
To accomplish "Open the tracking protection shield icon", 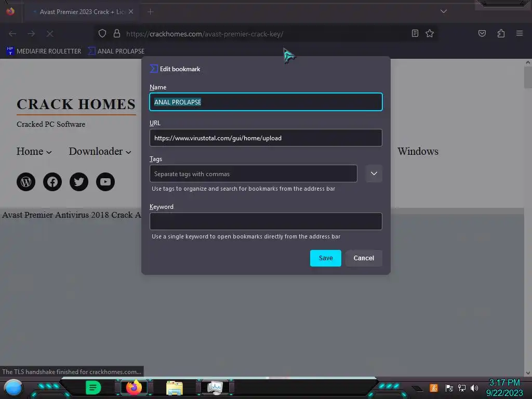I will [x=102, y=33].
